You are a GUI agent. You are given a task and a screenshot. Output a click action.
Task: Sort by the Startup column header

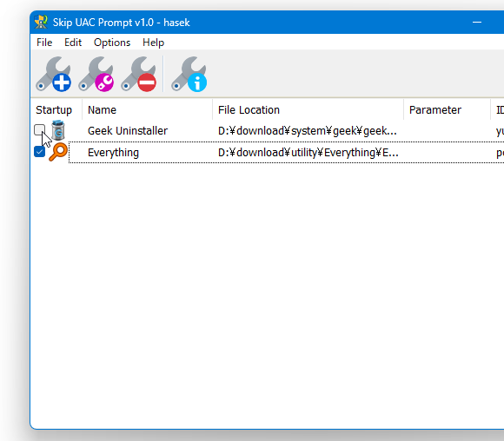(x=56, y=110)
